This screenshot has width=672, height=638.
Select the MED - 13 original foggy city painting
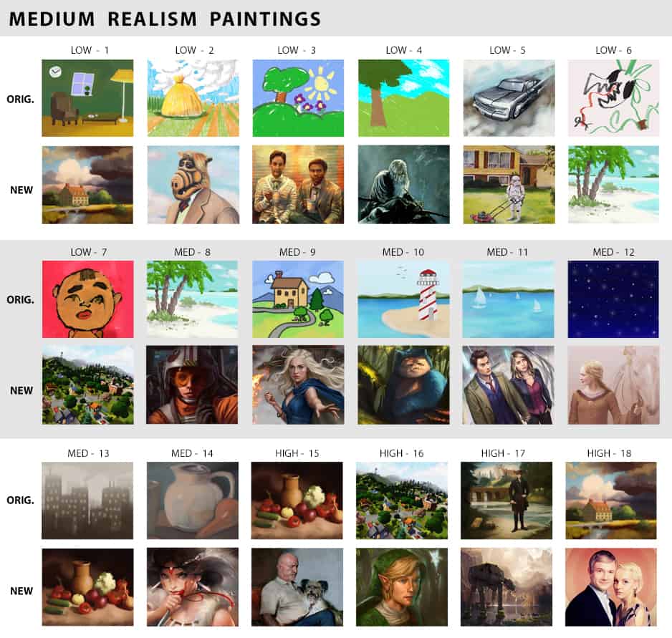[87, 501]
